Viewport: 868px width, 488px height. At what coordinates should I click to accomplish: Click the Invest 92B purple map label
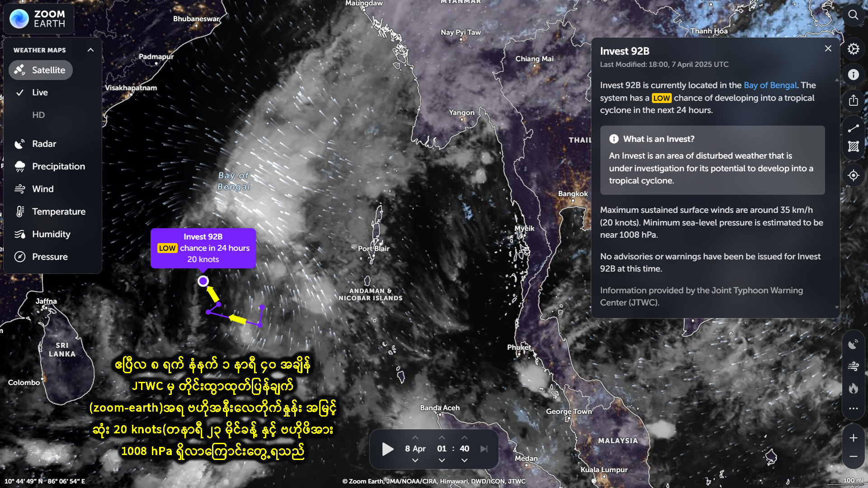tap(203, 248)
